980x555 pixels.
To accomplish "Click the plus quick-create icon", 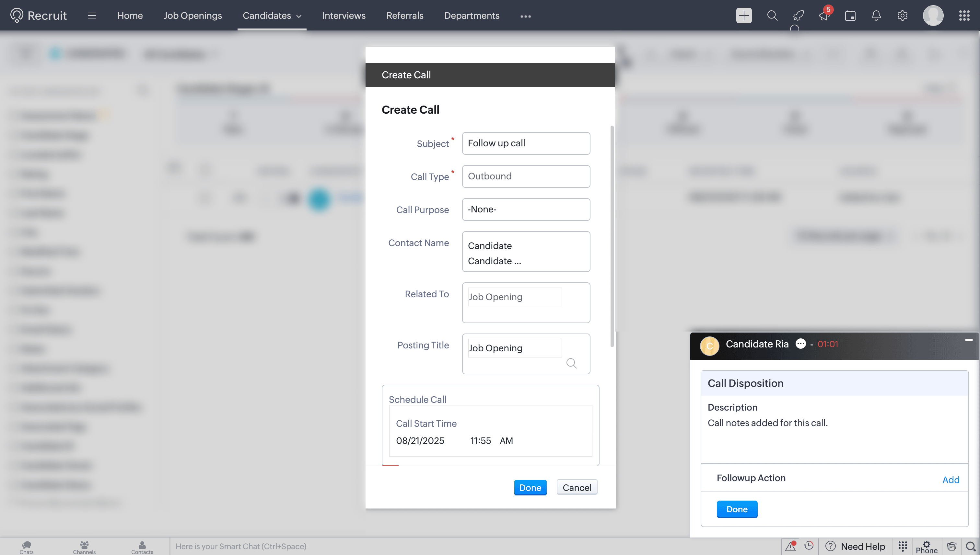I will pos(743,16).
